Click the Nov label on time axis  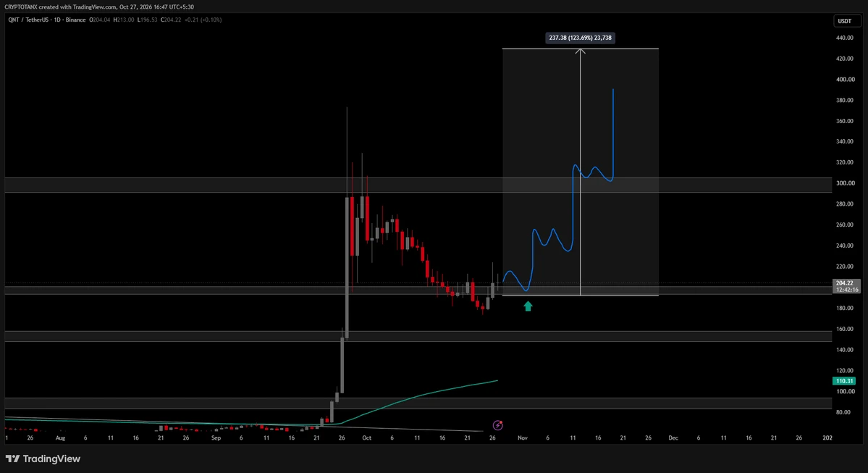click(523, 438)
